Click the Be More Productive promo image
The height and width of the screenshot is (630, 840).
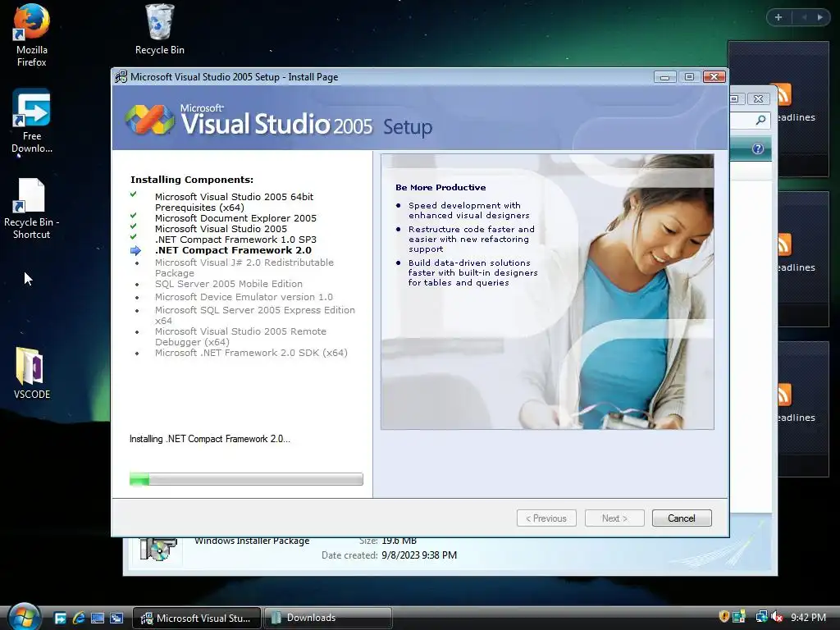pos(547,291)
